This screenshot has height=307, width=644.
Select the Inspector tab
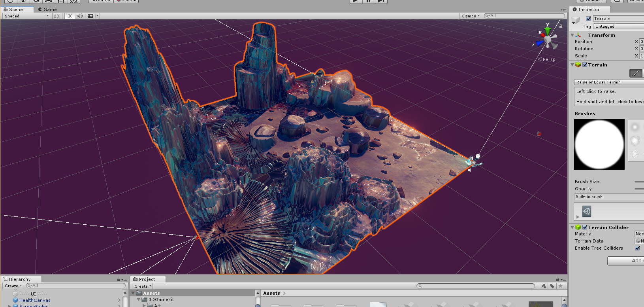pos(589,9)
